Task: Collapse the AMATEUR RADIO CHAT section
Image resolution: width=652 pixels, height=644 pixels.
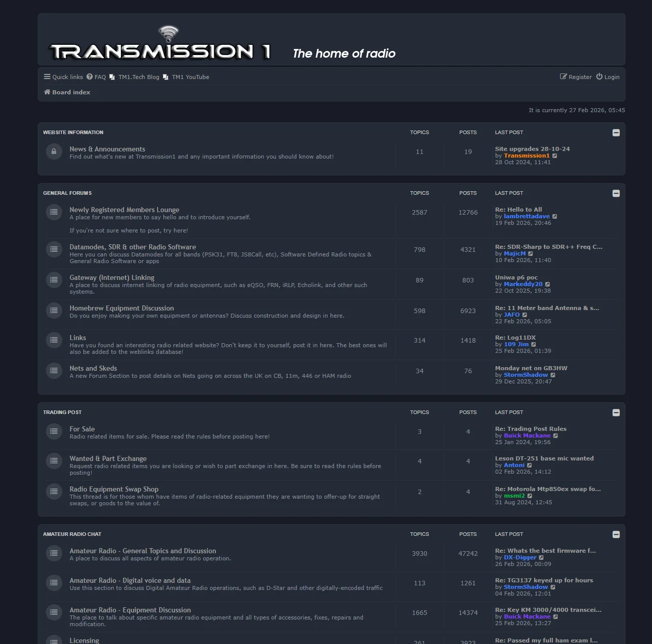Action: [x=616, y=534]
